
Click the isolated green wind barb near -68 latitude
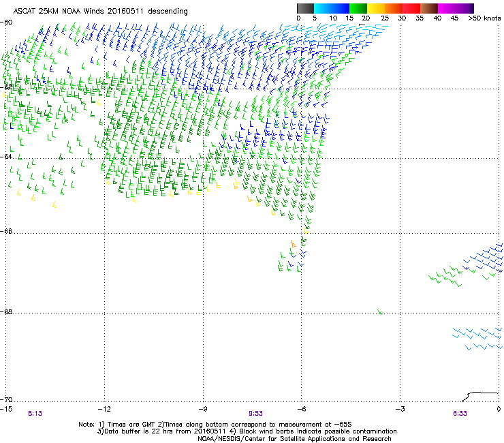380,311
